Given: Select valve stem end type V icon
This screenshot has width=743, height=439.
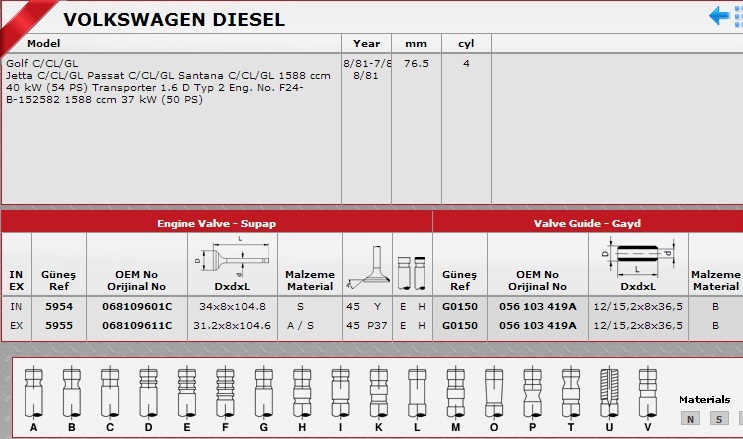Looking at the screenshot, I should click(x=647, y=392).
